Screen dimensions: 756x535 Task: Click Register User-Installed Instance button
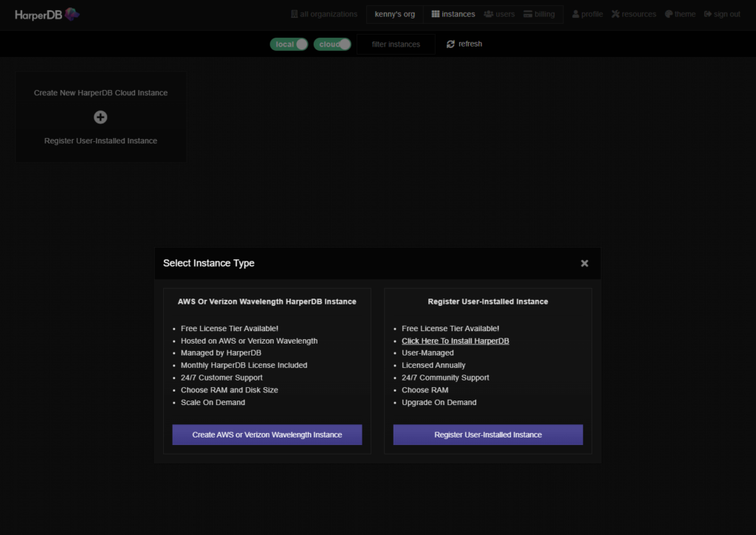tap(488, 435)
